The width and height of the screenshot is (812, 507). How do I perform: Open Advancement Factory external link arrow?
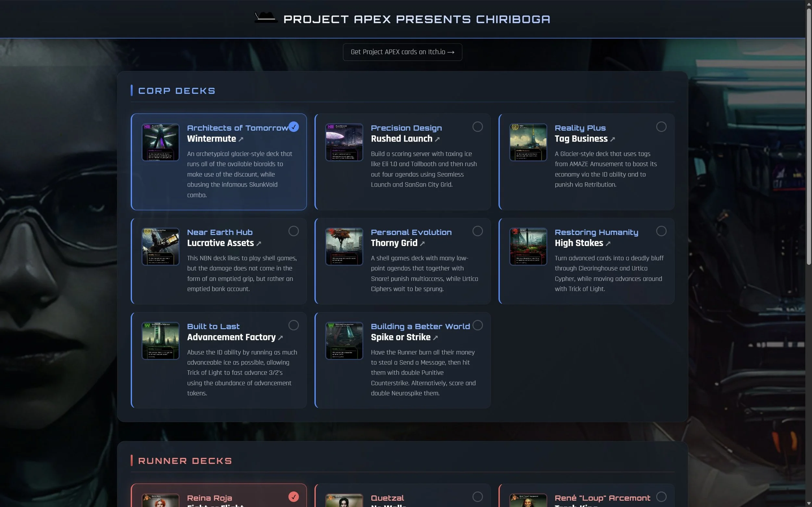tap(281, 338)
